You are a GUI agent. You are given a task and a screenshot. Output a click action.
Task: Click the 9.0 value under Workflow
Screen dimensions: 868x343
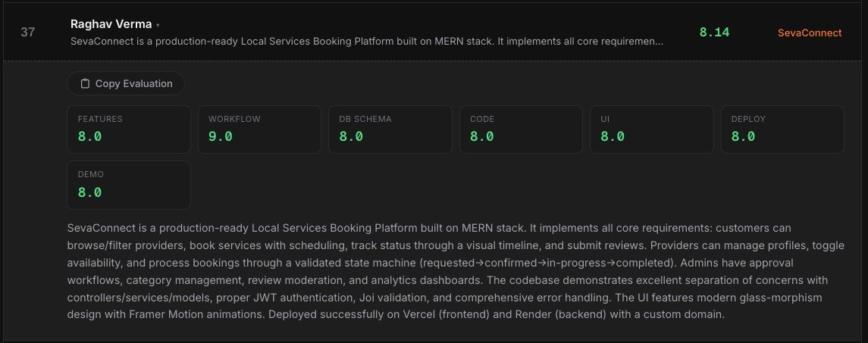221,137
